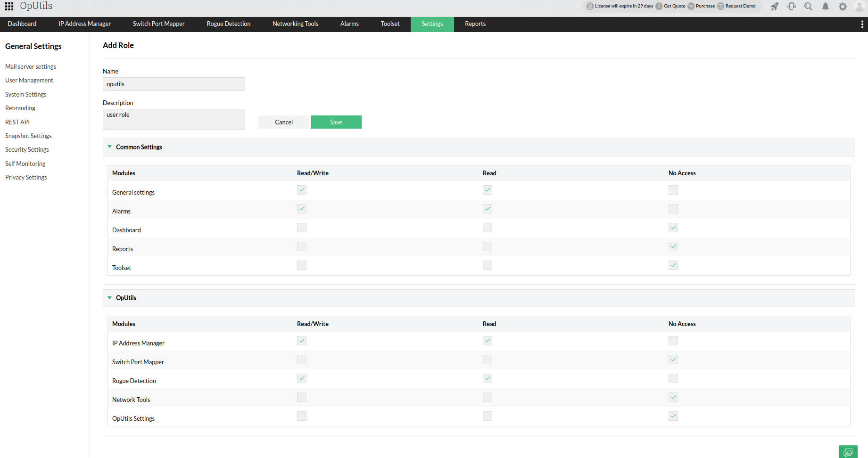Open the headset support icon
The image size is (868, 458).
click(x=792, y=6)
